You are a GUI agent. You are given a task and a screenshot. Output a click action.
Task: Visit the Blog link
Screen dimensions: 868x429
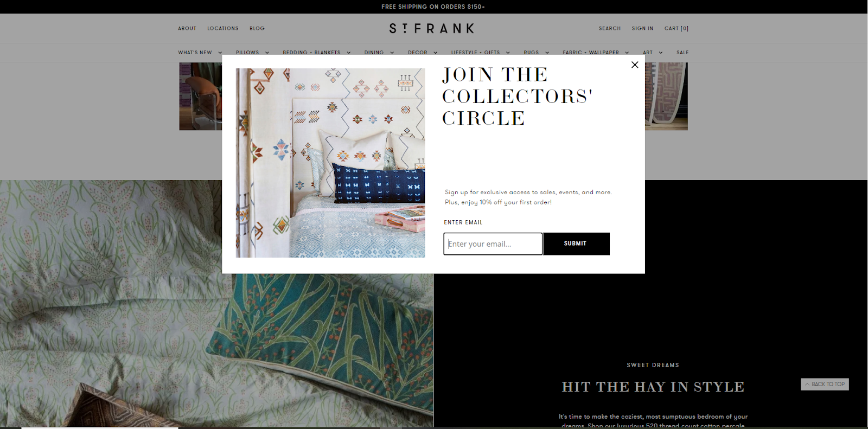pos(257,28)
